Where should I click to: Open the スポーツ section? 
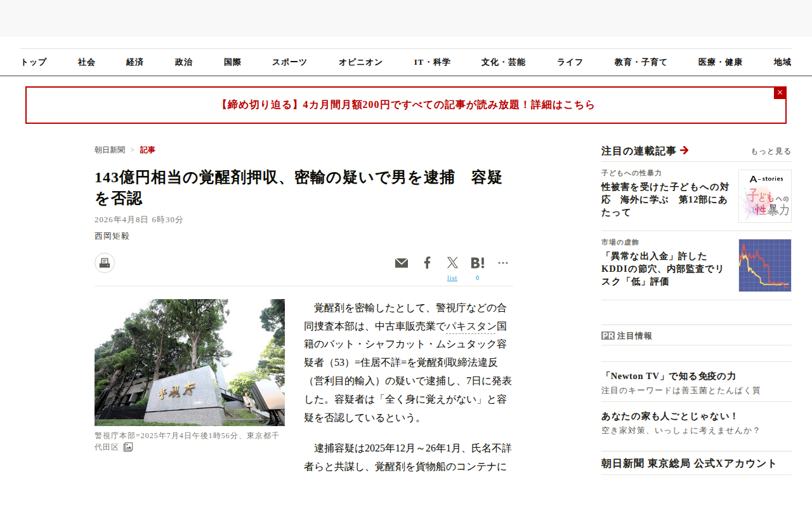(x=290, y=62)
